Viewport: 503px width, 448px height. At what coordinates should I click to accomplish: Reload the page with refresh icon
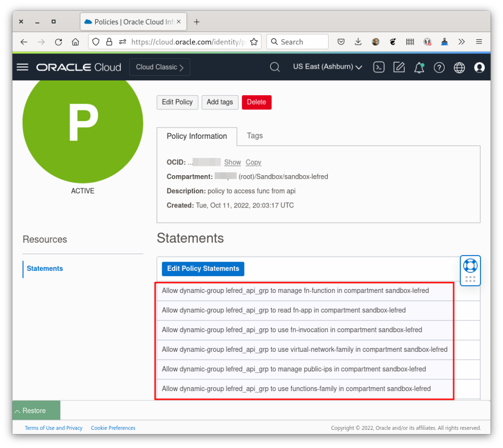click(58, 42)
